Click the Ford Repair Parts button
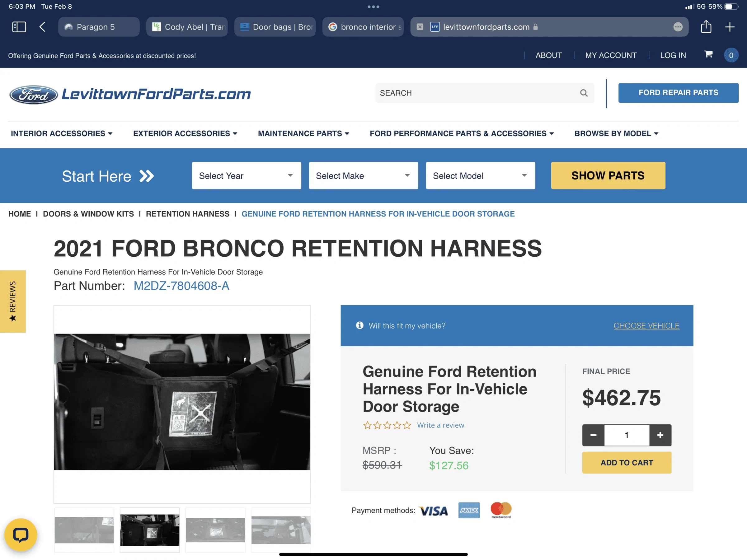This screenshot has height=560, width=747. (x=678, y=93)
